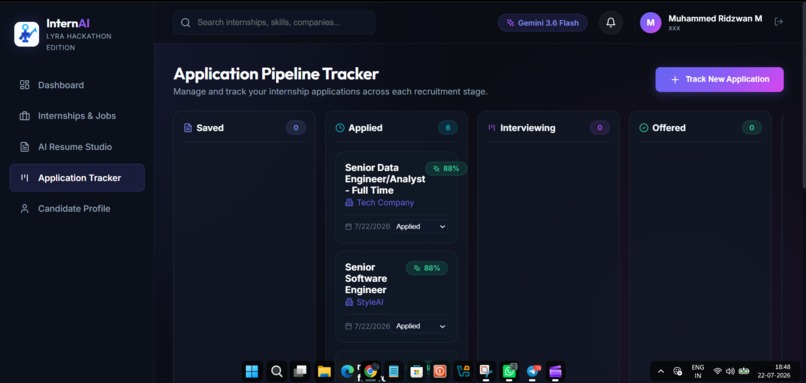
Task: Click Track New Application button
Action: pyautogui.click(x=719, y=79)
